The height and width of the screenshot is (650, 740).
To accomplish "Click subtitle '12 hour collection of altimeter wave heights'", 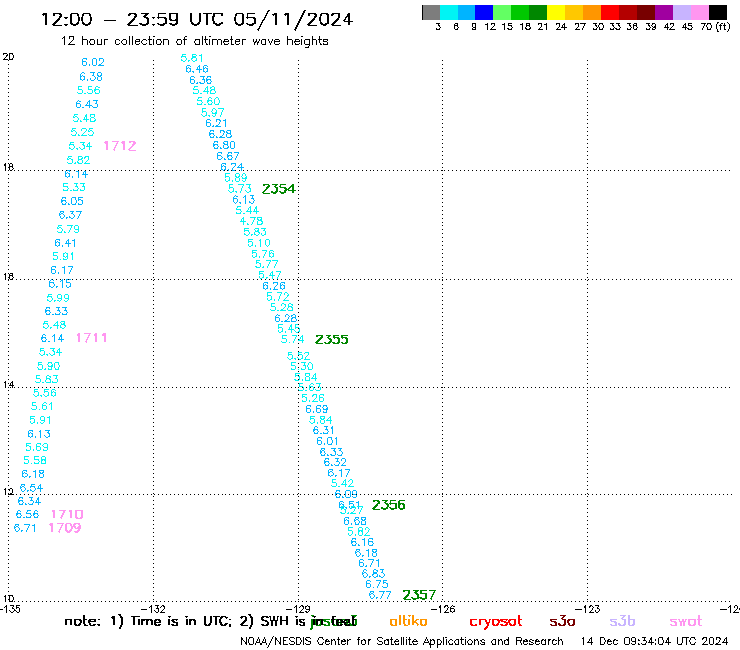I will pyautogui.click(x=194, y=41).
